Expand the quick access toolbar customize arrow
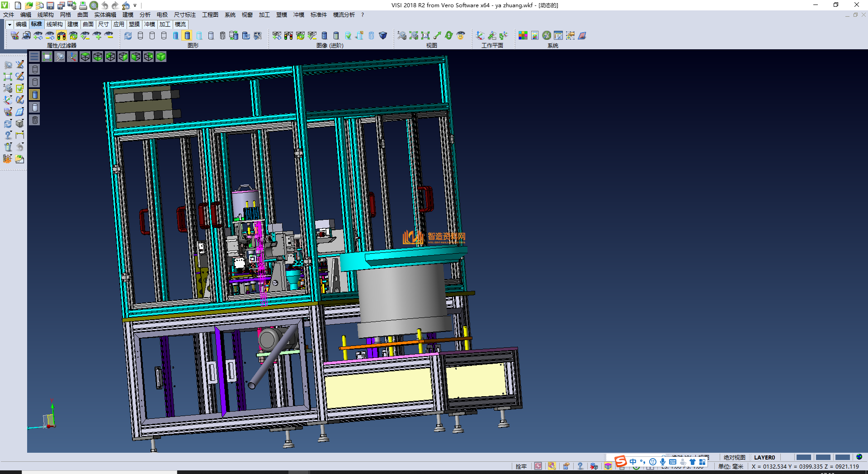 [x=135, y=5]
